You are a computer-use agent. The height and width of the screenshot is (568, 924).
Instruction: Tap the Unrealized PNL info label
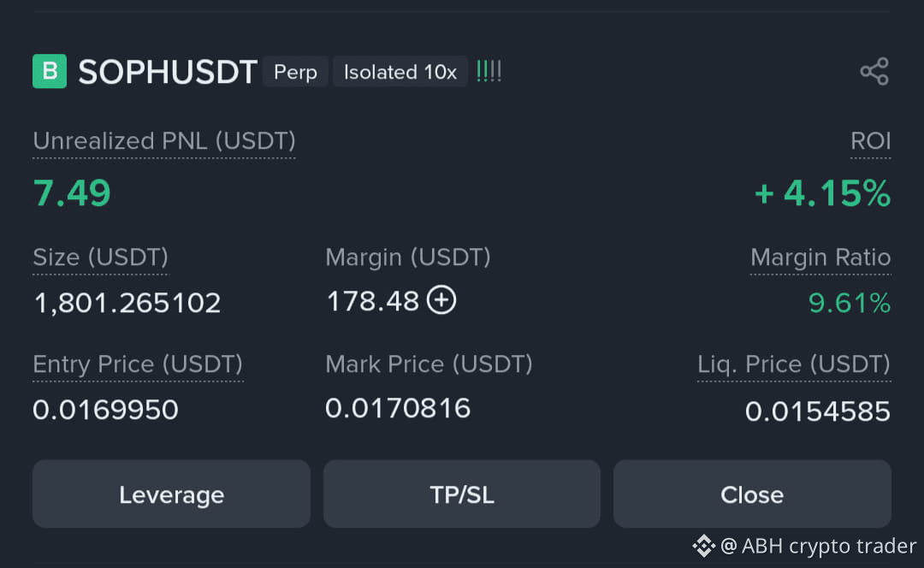pyautogui.click(x=163, y=141)
